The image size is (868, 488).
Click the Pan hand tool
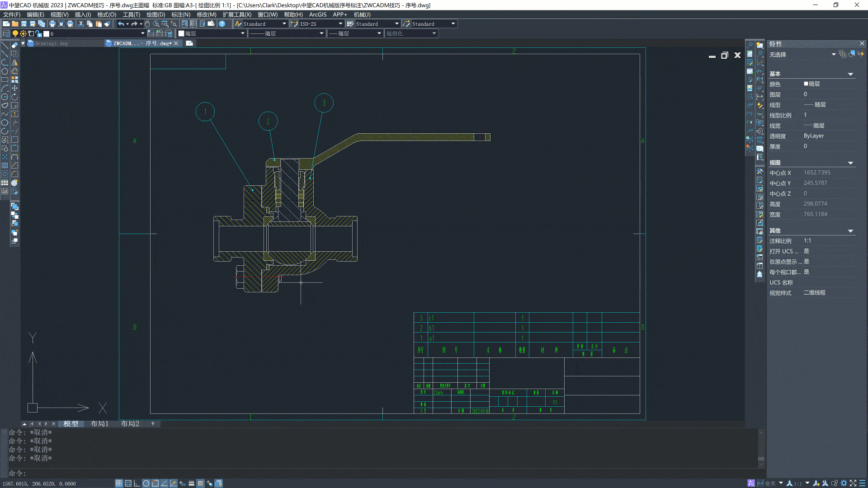(147, 24)
